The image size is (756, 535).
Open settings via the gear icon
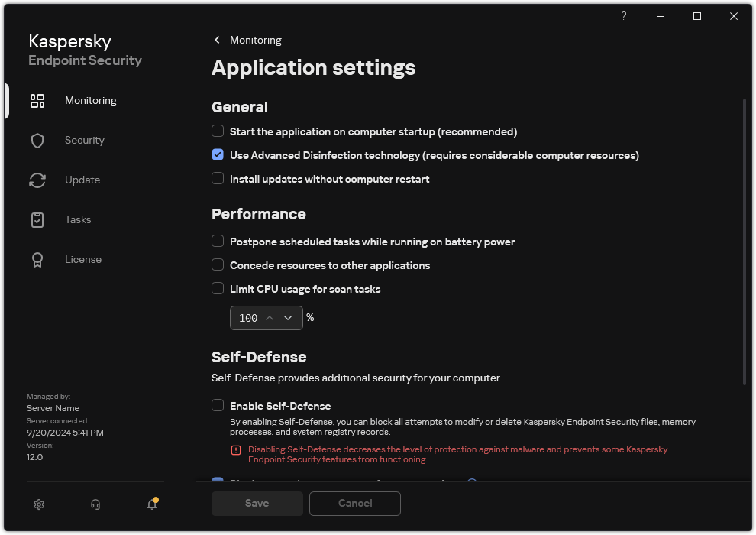coord(40,504)
